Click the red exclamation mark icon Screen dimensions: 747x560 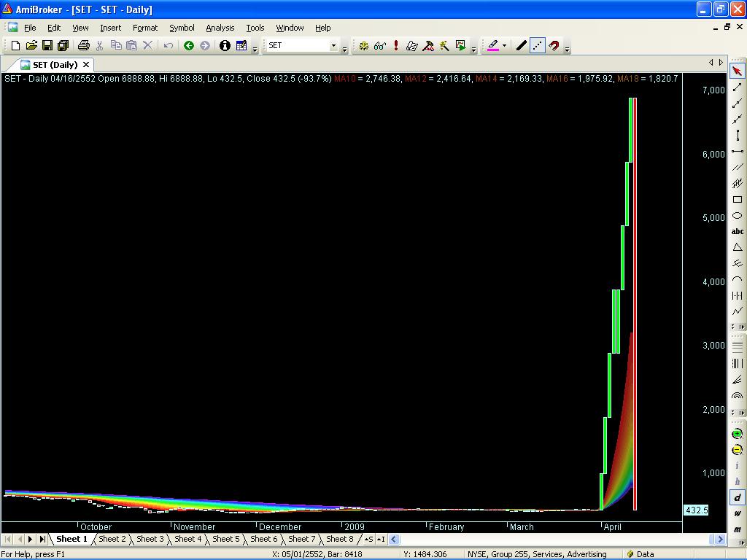coord(396,46)
